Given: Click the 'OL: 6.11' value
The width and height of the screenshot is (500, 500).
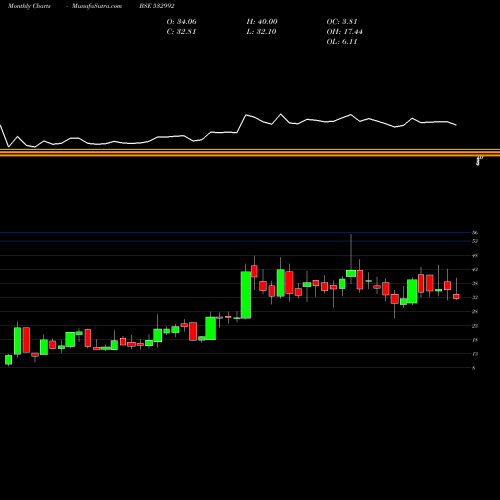Looking at the screenshot, I should point(342,42).
